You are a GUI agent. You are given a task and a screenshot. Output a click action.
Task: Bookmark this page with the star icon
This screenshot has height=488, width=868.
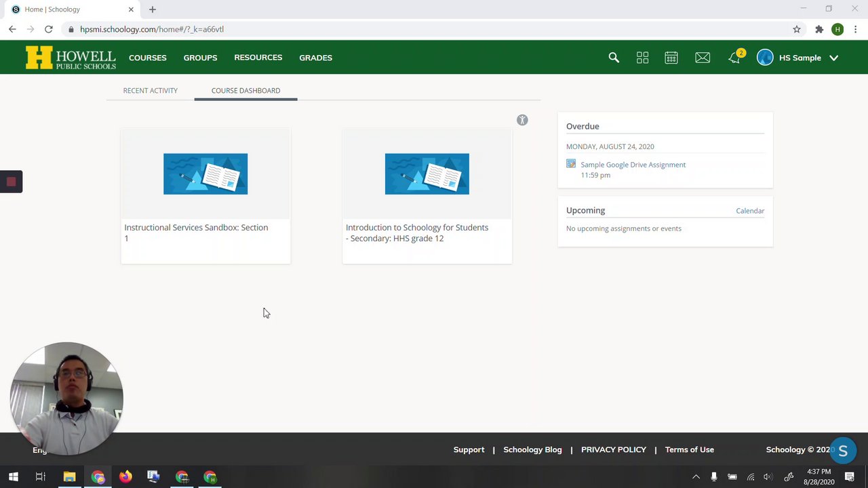click(x=797, y=29)
